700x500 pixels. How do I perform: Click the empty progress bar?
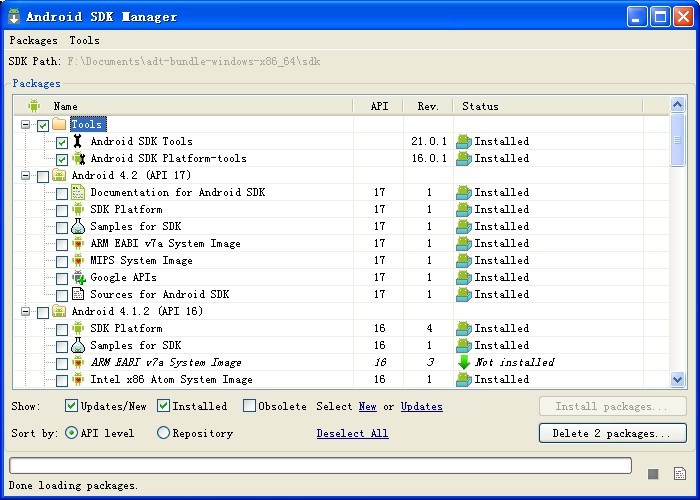click(320, 465)
